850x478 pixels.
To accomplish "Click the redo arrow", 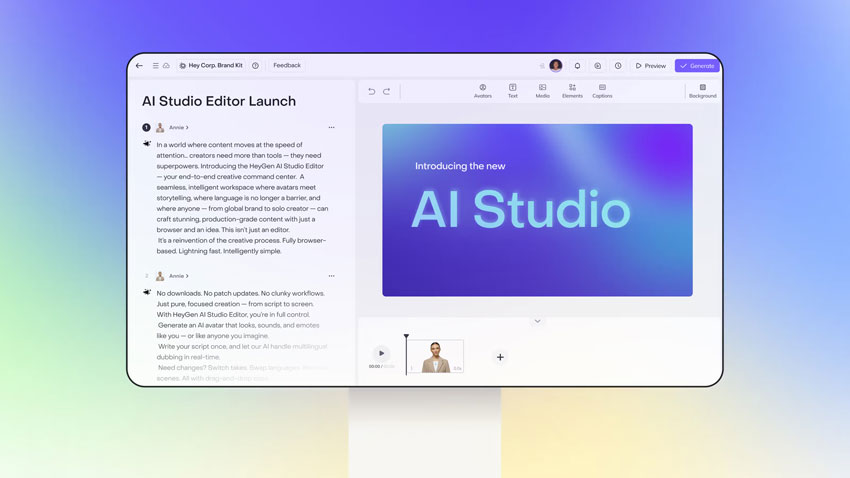I will (387, 91).
